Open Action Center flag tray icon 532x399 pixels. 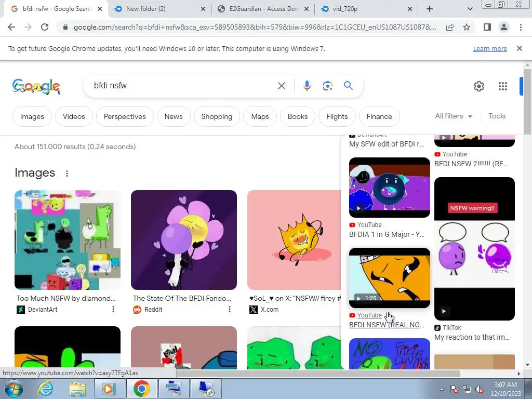(x=454, y=390)
